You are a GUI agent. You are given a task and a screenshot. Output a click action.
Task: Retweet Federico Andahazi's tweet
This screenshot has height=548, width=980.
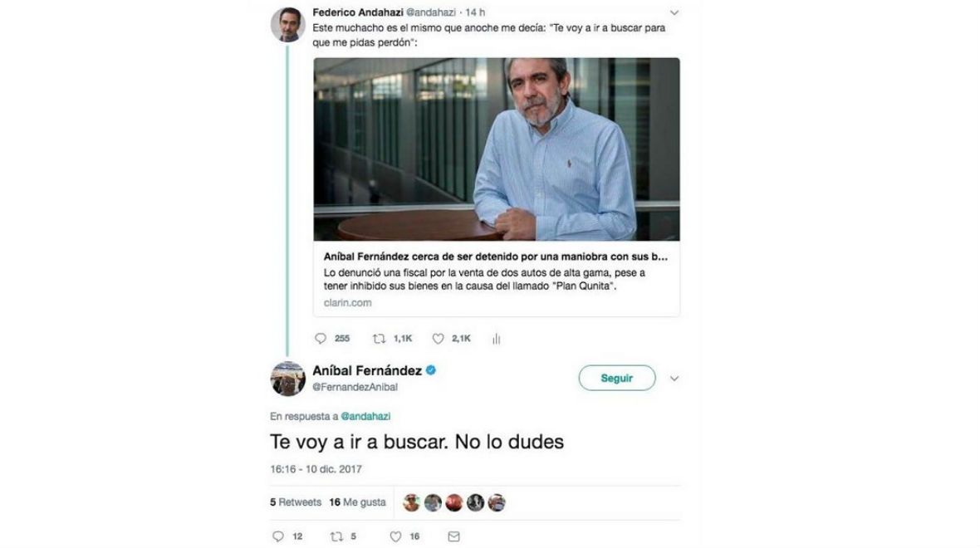pos(380,339)
